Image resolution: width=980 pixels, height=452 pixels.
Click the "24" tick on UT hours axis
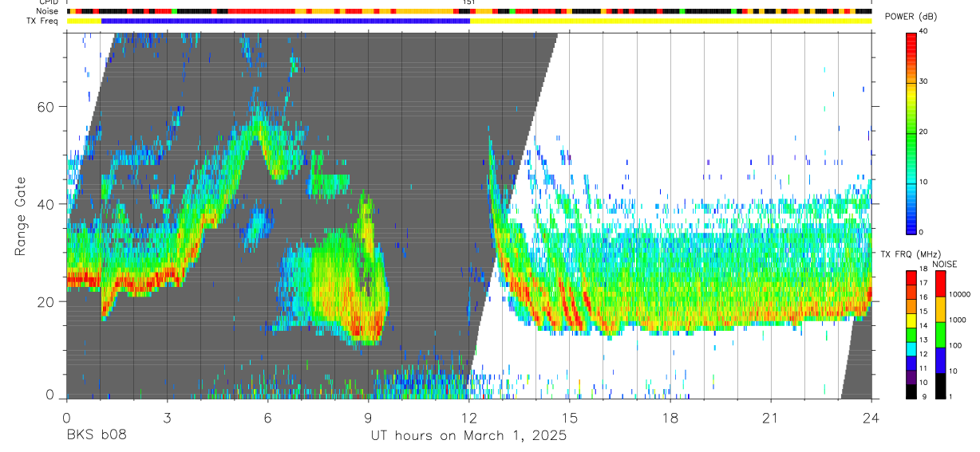871,418
